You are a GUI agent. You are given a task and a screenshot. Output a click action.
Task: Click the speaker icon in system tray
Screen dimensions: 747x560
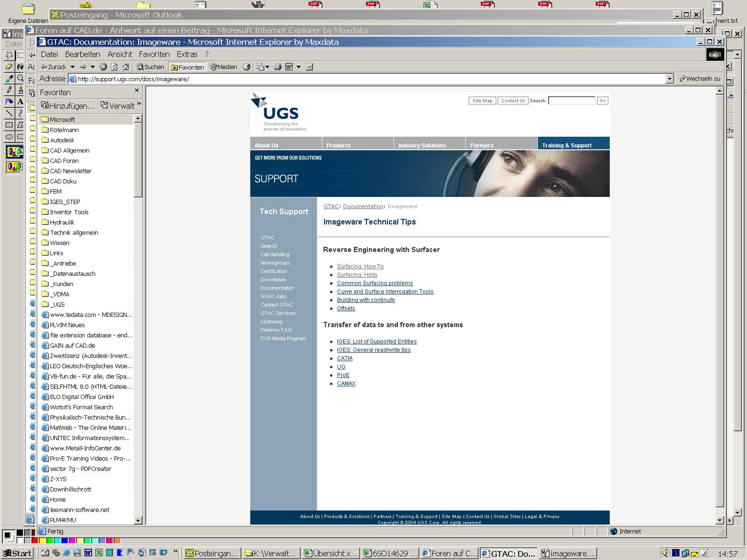tap(665, 553)
